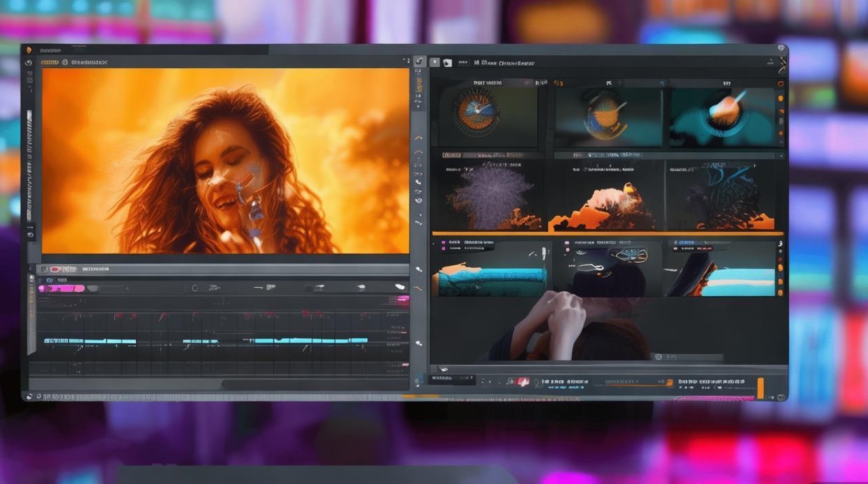This screenshot has width=868, height=484.
Task: Toggle the pink pill switch in the timeline toolbar
Action: (x=61, y=288)
